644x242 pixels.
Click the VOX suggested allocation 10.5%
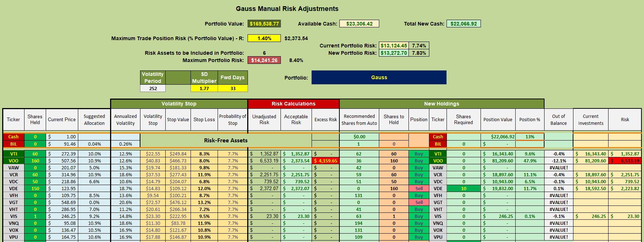94,230
